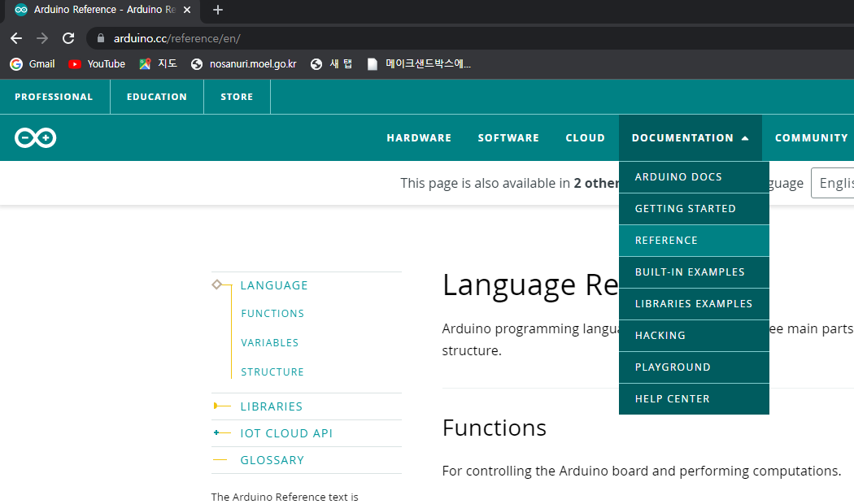Choose Help Center from the dropdown
Image resolution: width=854 pixels, height=504 pixels.
[x=694, y=399]
